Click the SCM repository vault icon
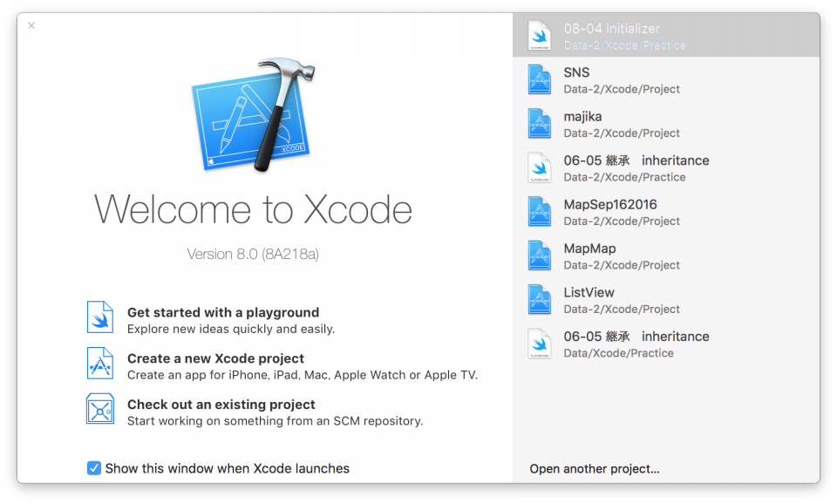Image resolution: width=837 pixels, height=504 pixels. point(100,409)
